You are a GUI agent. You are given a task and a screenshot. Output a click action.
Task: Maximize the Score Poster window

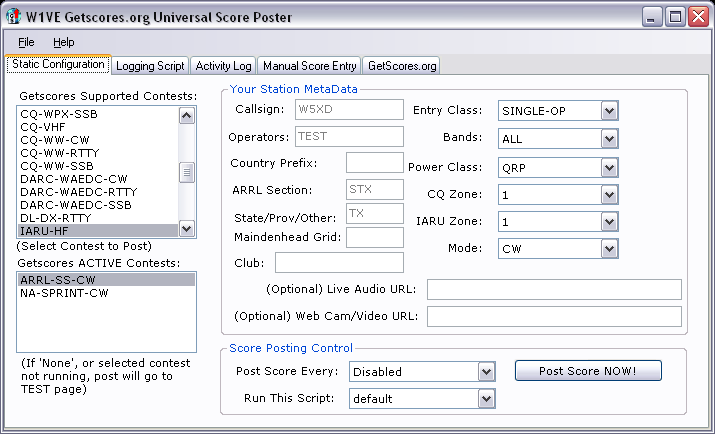pyautogui.click(x=675, y=17)
